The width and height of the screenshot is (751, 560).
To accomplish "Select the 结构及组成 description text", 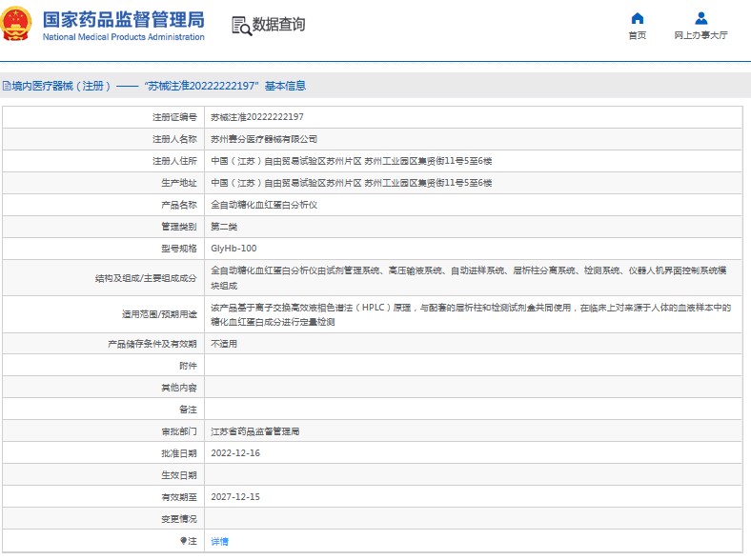I will [x=469, y=278].
